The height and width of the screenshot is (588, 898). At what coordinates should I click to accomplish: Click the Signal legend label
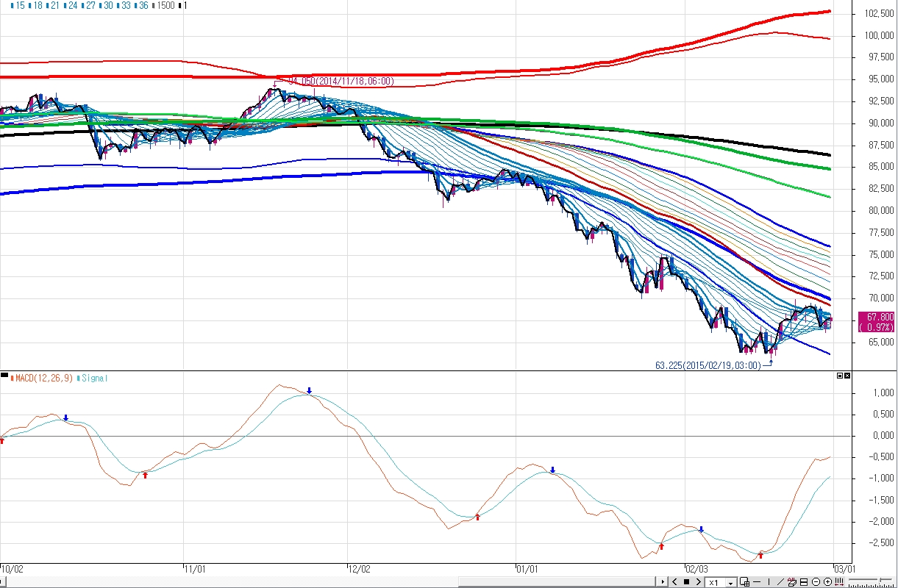pyautogui.click(x=95, y=379)
